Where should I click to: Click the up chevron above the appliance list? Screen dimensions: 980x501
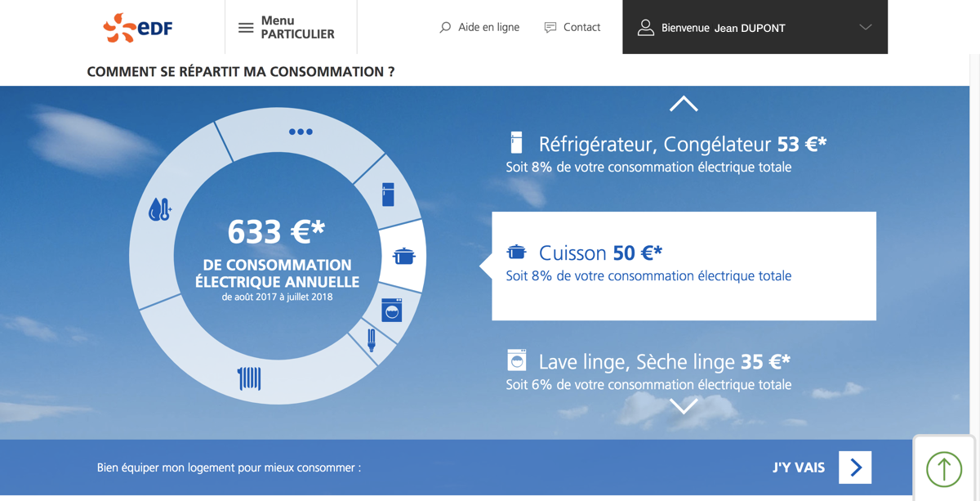click(x=683, y=104)
